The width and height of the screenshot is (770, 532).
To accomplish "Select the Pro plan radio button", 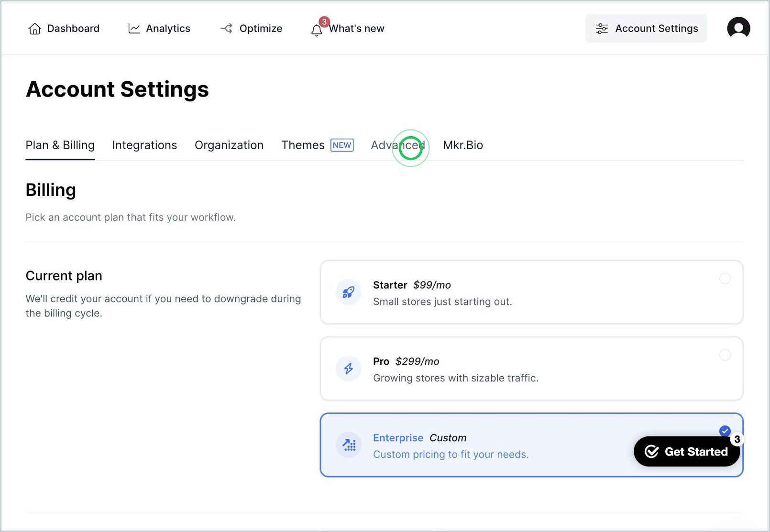I will [725, 355].
